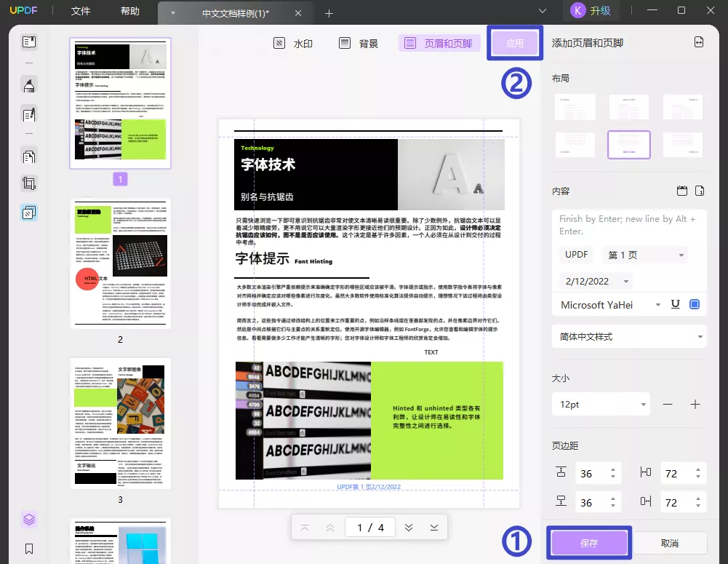Open the blue text color swatch

[695, 304]
